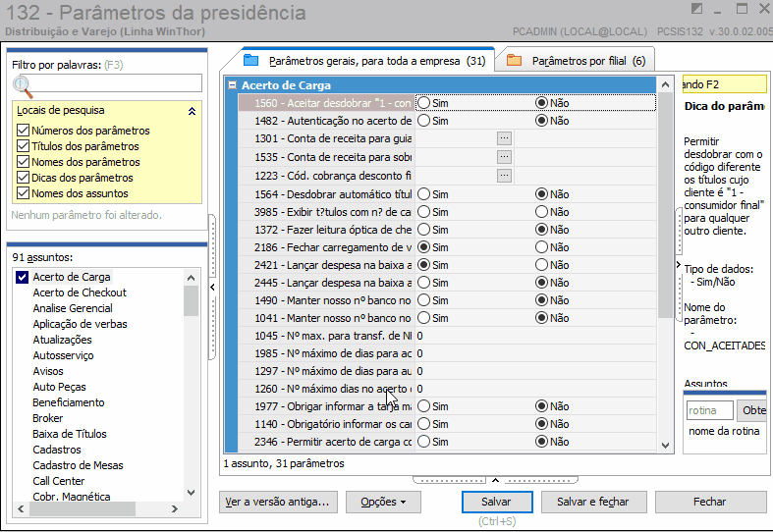The width and height of the screenshot is (773, 532).
Task: Click the rotina input field
Action: pyautogui.click(x=709, y=410)
